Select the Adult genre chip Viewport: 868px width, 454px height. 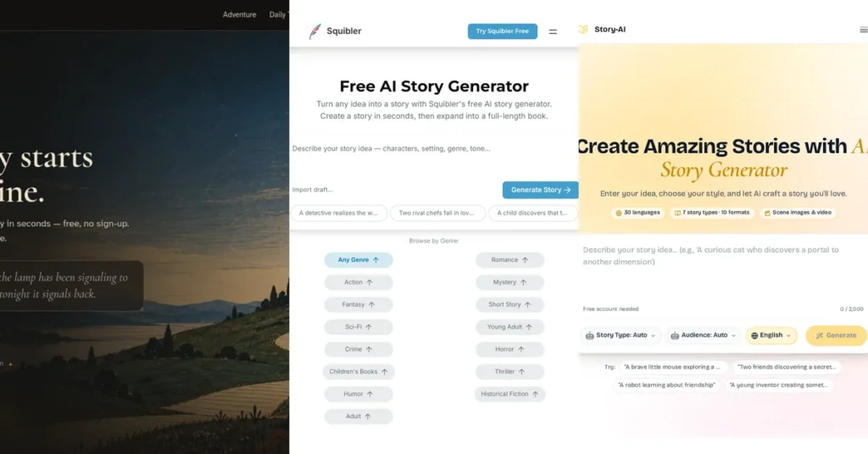coord(359,417)
